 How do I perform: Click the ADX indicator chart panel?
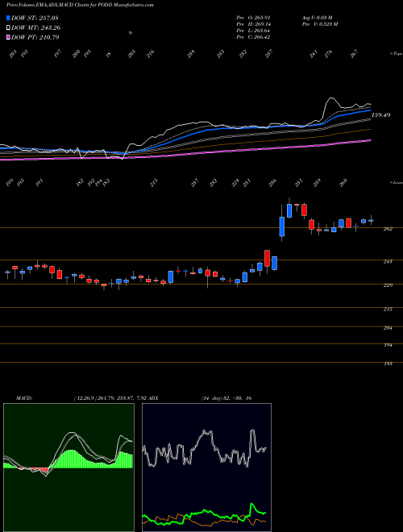coord(206,468)
